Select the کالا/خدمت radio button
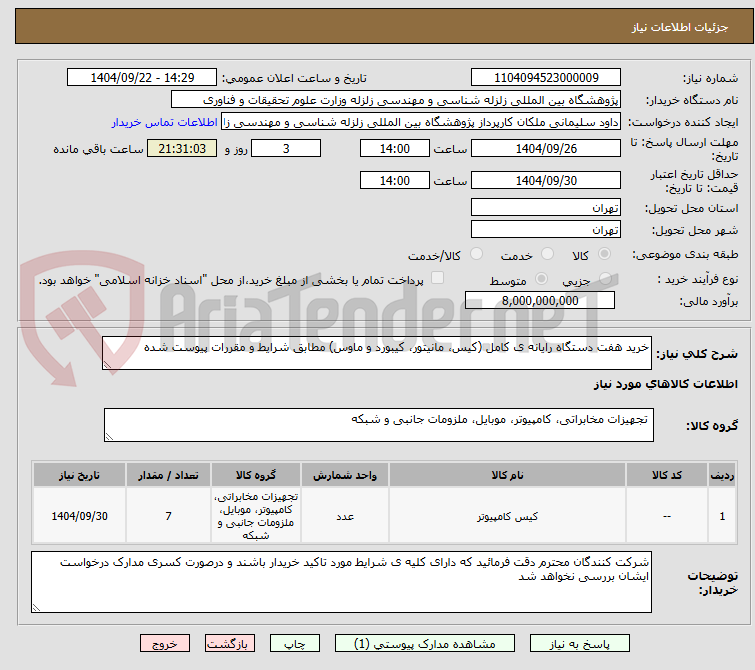This screenshot has height=670, width=755. click(x=476, y=254)
